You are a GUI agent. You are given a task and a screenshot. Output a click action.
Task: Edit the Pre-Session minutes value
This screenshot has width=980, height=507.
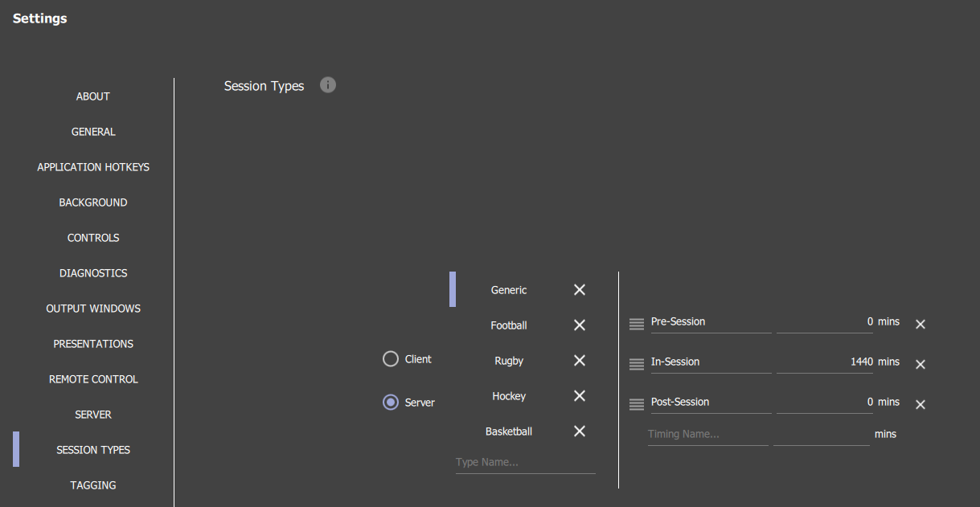tap(825, 322)
